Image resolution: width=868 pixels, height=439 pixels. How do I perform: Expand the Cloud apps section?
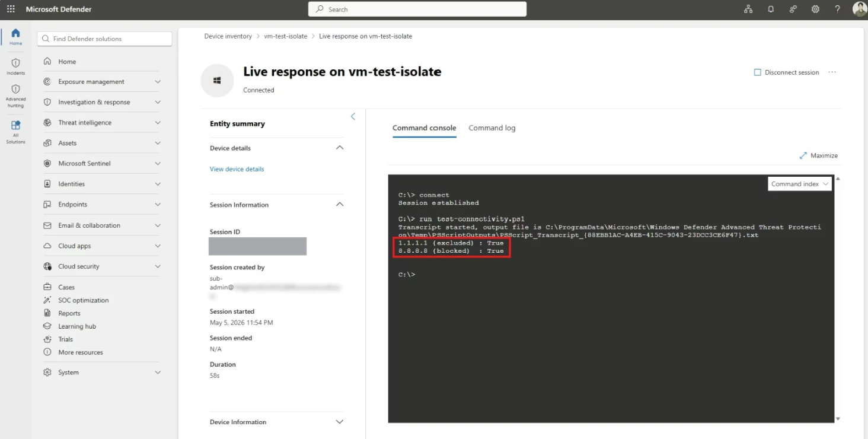[x=158, y=246]
